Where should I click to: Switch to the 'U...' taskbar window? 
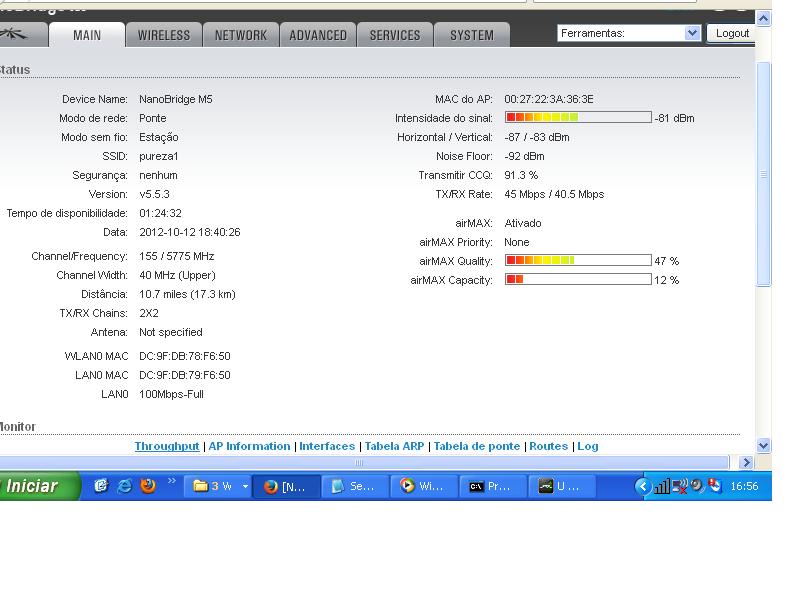(562, 486)
